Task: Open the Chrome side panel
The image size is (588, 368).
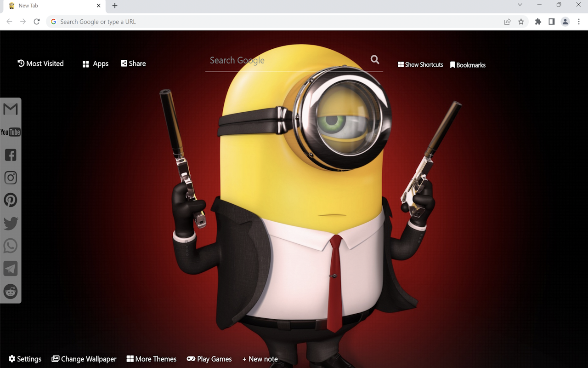Action: [551, 22]
